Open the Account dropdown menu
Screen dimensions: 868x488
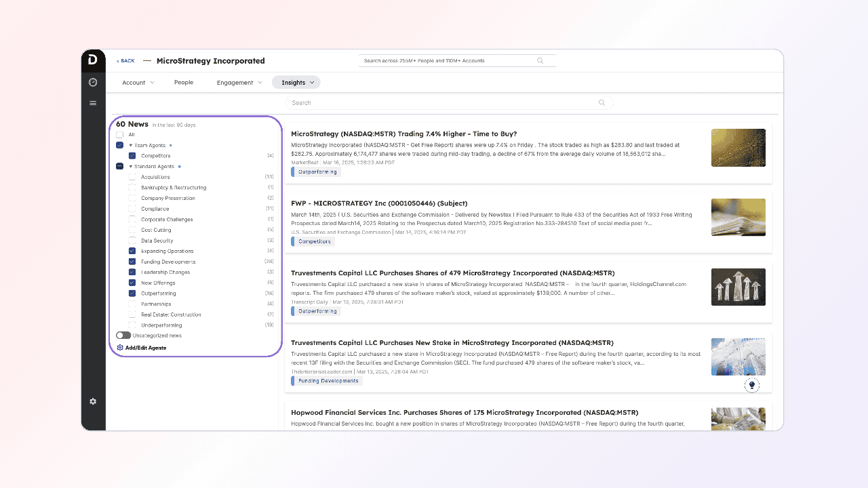tap(138, 83)
